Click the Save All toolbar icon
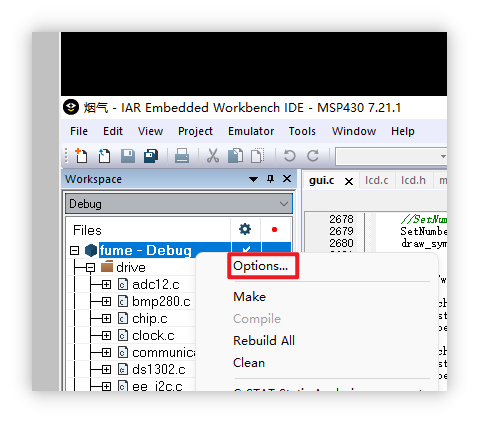 click(151, 156)
